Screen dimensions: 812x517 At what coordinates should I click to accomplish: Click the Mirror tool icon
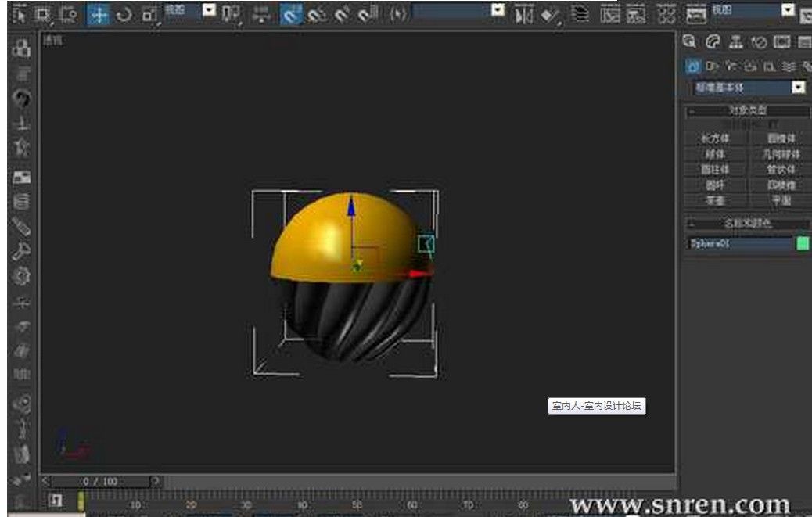(523, 15)
